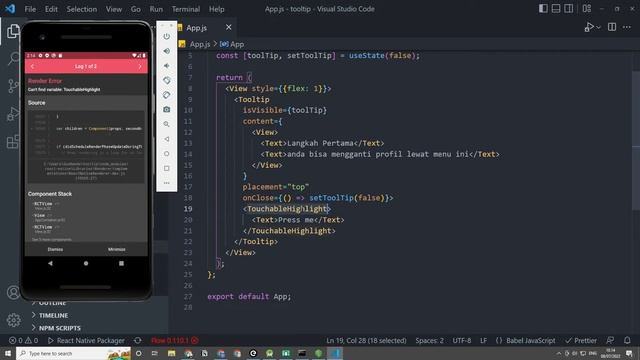Click Ln 19, Col 28 cursor position
This screenshot has width=640, height=360.
point(366,340)
